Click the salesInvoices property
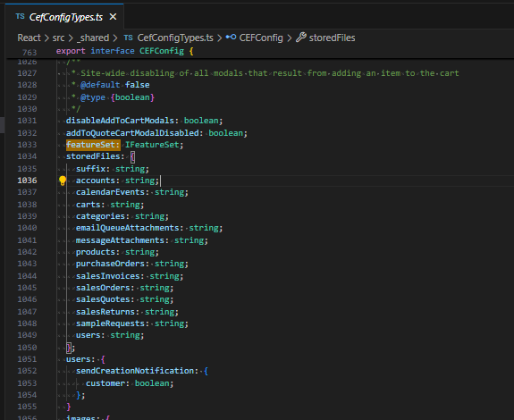Screen dimensions: 514x420 tap(107, 276)
